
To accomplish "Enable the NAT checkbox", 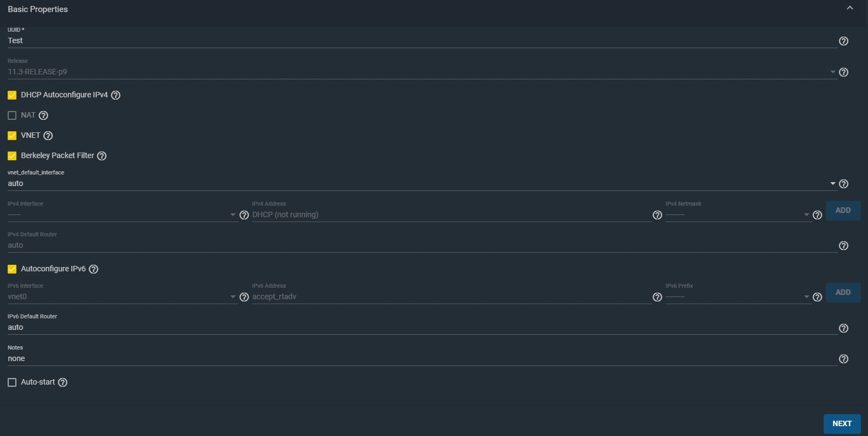I will (x=12, y=115).
